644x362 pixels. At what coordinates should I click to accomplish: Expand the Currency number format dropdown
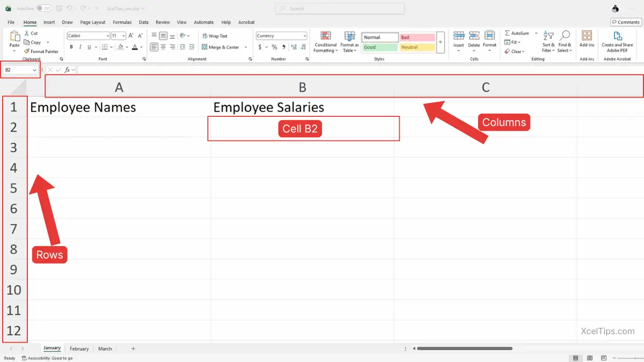(x=305, y=36)
